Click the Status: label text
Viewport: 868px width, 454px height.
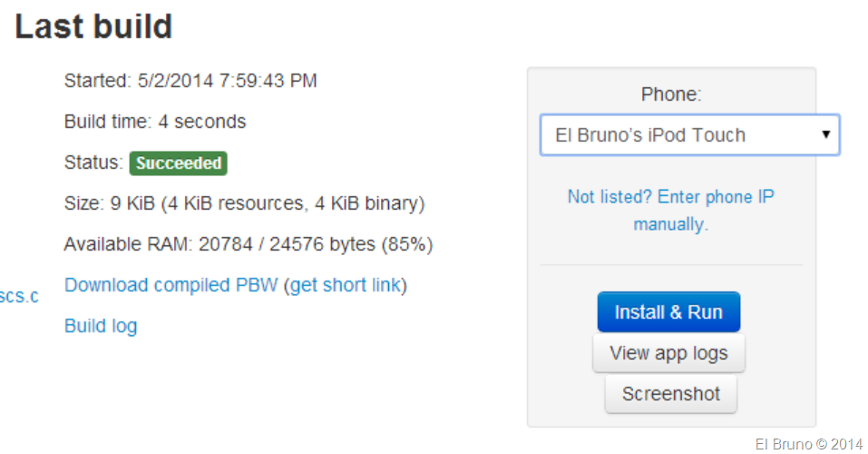coord(93,163)
